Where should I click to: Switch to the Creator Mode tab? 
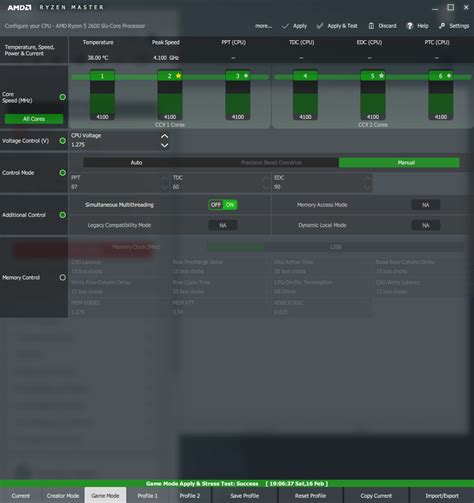(63, 496)
